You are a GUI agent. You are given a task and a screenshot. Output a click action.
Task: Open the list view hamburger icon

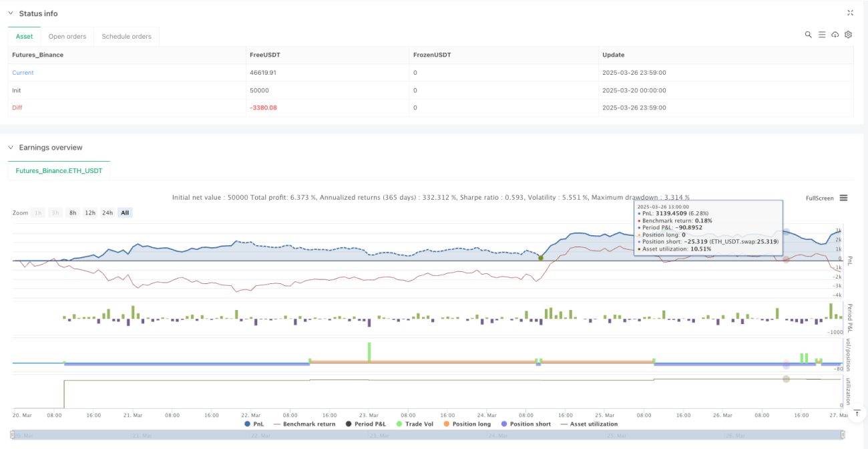click(x=822, y=35)
